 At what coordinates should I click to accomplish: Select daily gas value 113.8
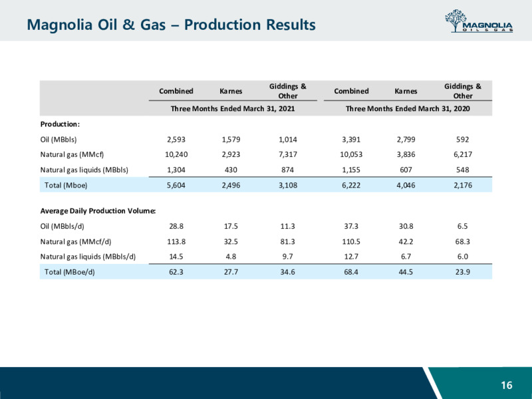176,241
